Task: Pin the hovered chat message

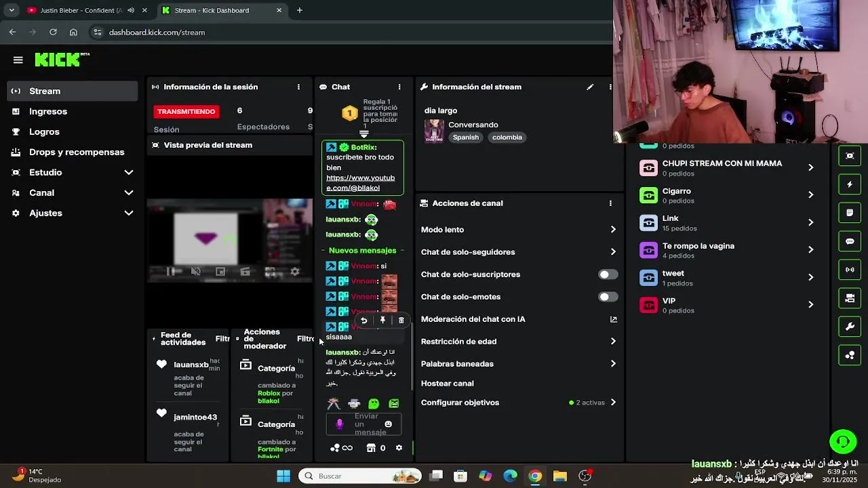Action: pos(382,321)
